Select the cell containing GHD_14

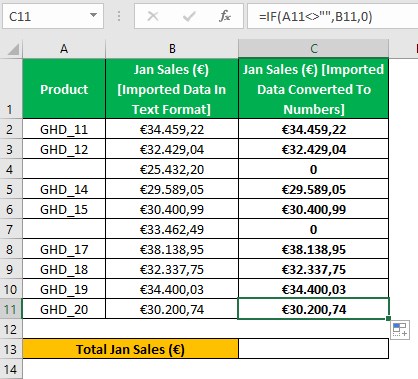coord(64,189)
